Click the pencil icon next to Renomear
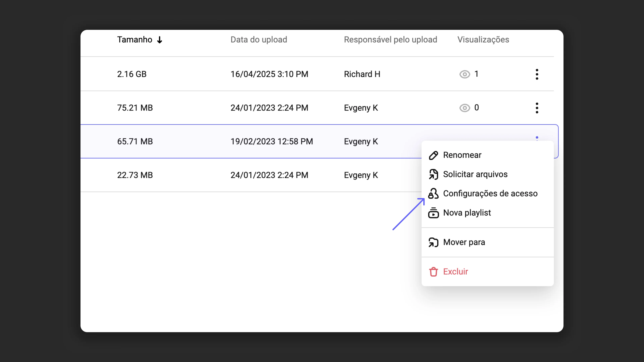Screen dimensions: 644x362 coord(433,155)
